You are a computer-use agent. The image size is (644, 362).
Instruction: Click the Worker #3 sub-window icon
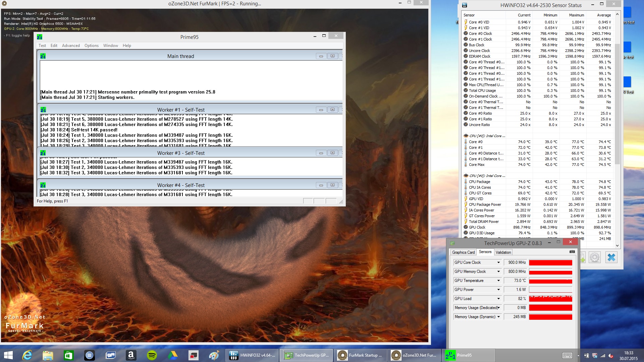(x=43, y=153)
